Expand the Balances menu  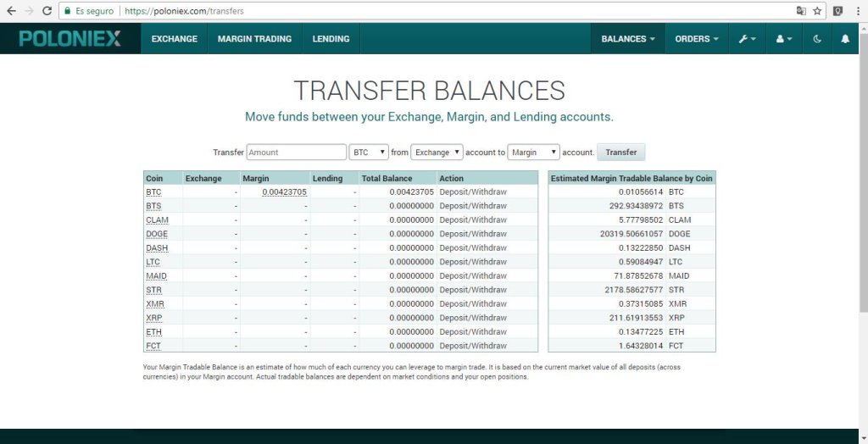628,39
